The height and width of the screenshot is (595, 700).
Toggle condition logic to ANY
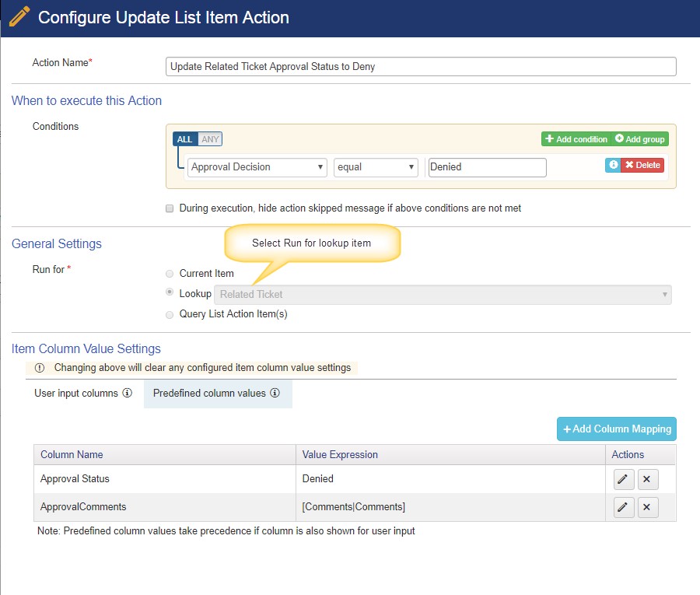coord(210,139)
